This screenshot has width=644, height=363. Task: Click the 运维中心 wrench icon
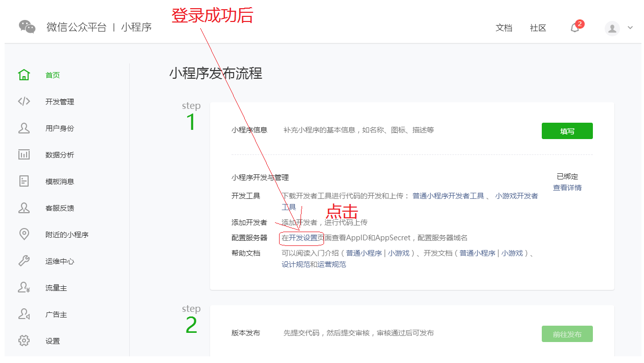(24, 261)
